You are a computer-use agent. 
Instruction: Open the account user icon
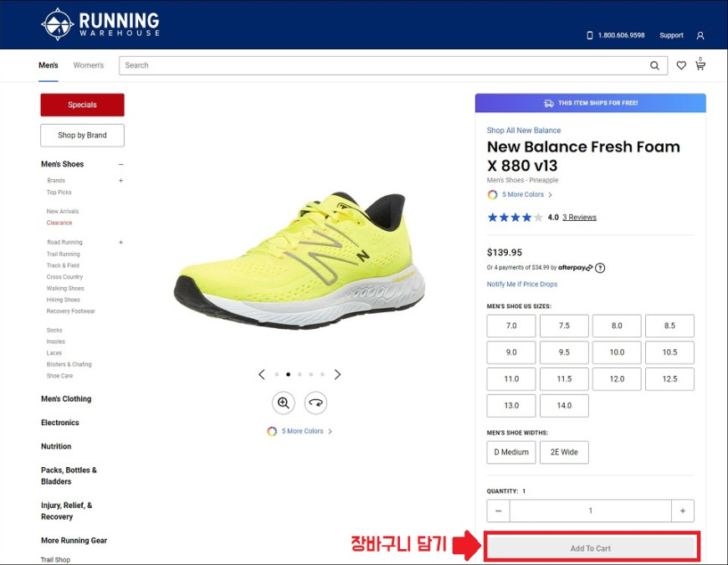(700, 35)
